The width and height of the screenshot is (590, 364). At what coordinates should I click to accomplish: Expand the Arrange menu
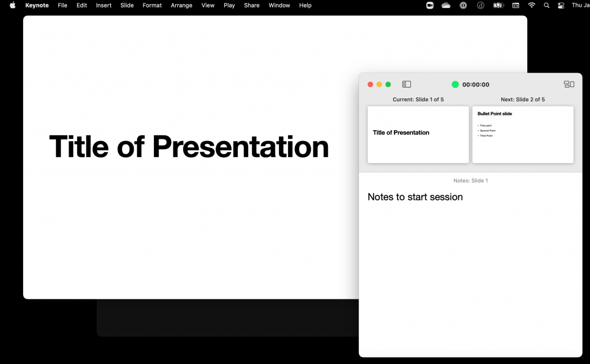pyautogui.click(x=181, y=5)
